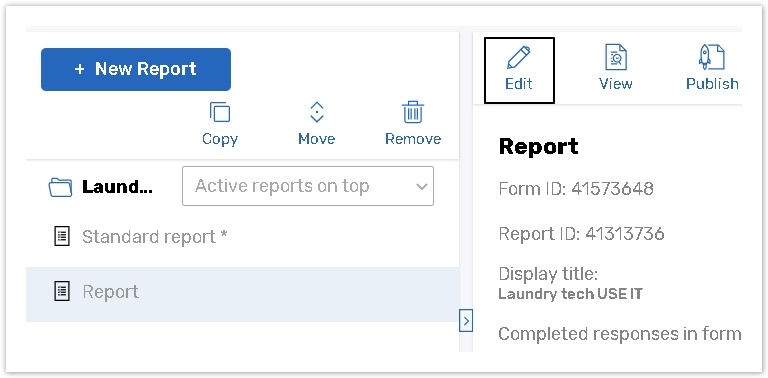Open the Laund... folder name
The image size is (768, 378).
(117, 187)
